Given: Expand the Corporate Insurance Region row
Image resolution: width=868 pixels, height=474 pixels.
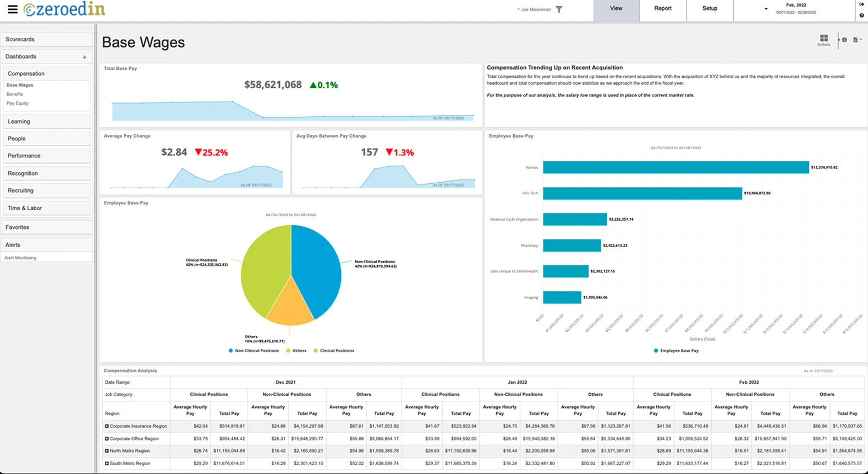Looking at the screenshot, I should pos(107,426).
